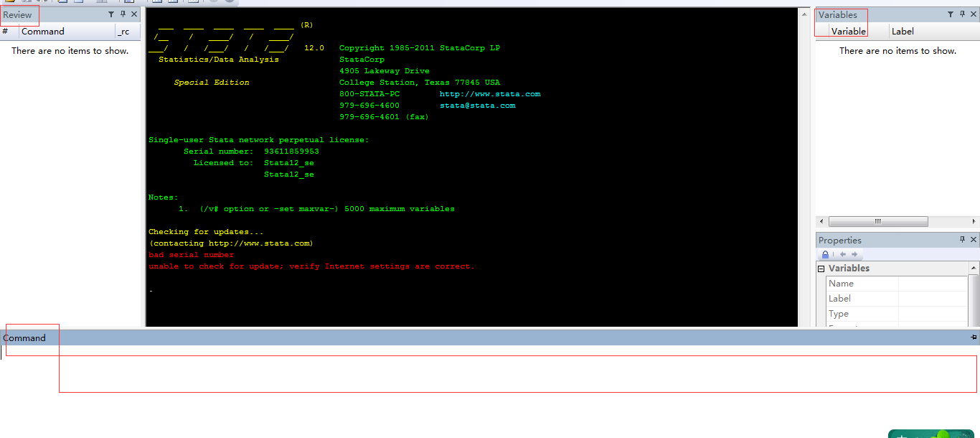Pin the Command window
This screenshot has height=438, width=980.
[x=974, y=337]
